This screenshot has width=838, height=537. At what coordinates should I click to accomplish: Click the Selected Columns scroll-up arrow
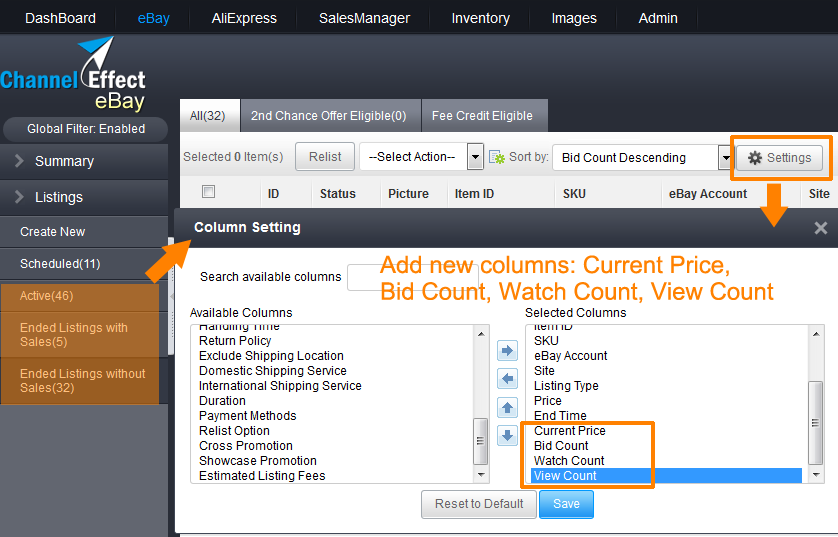click(816, 333)
